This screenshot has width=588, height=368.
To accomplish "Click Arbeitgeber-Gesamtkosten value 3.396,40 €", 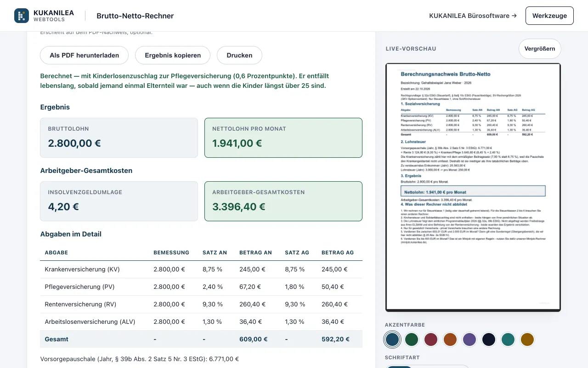I will (239, 207).
